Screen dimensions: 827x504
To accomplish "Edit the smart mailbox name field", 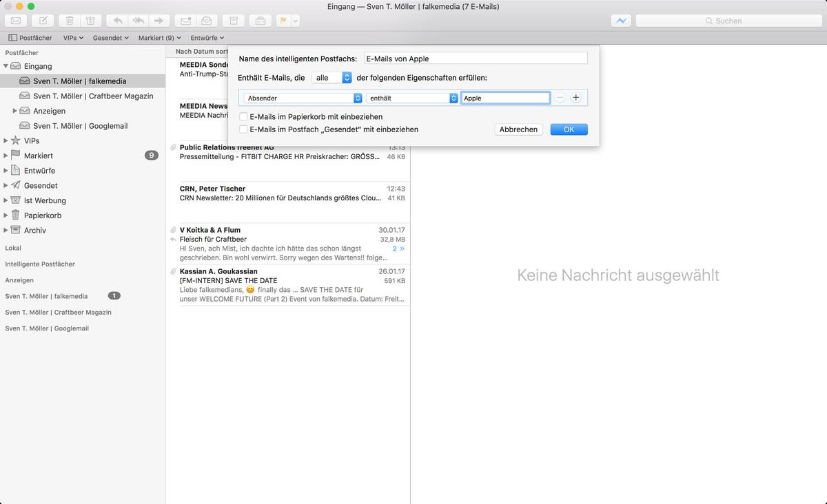I will click(x=476, y=59).
